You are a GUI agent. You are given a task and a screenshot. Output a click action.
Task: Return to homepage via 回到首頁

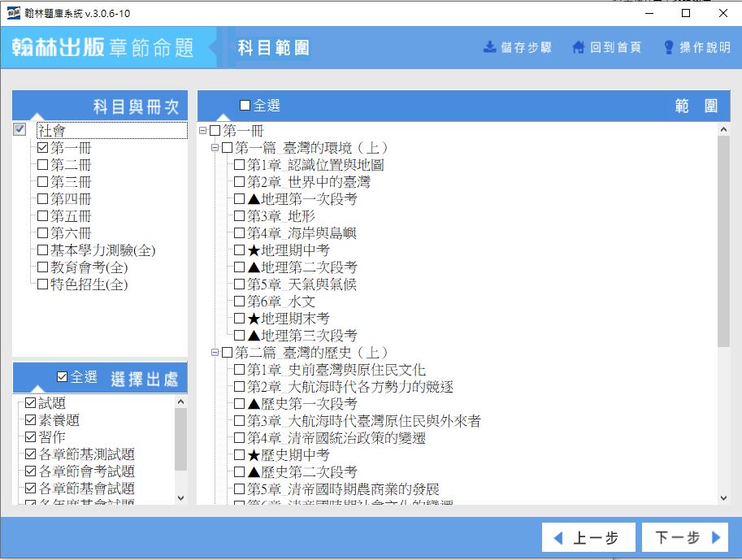click(607, 47)
